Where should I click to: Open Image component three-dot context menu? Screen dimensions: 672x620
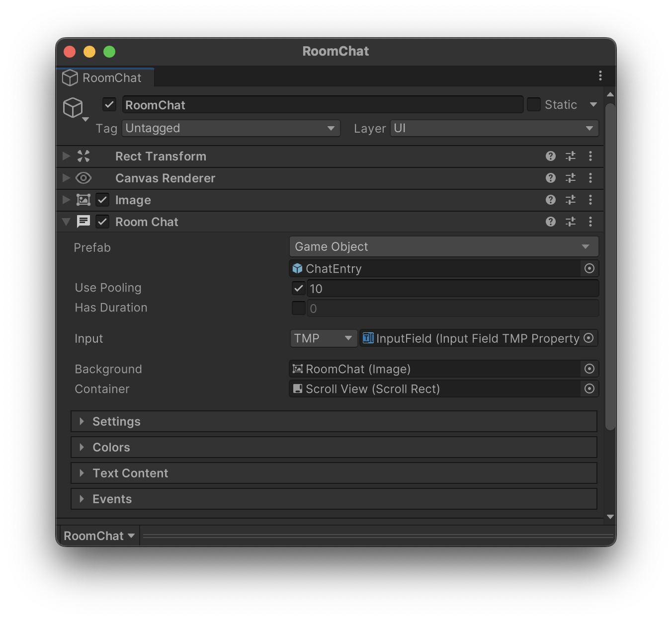[590, 200]
